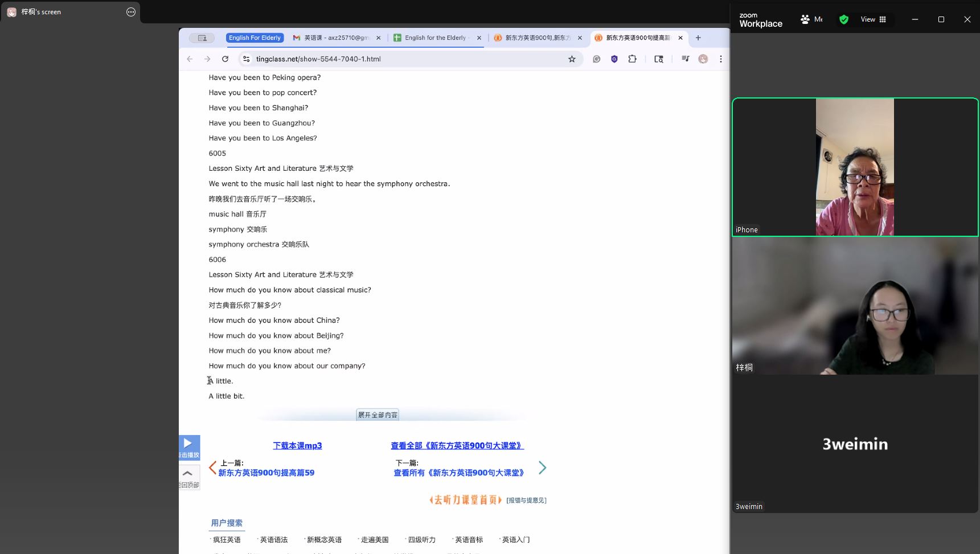The height and width of the screenshot is (554, 980).
Task: Open the Chrome three-dot menu
Action: [x=720, y=59]
